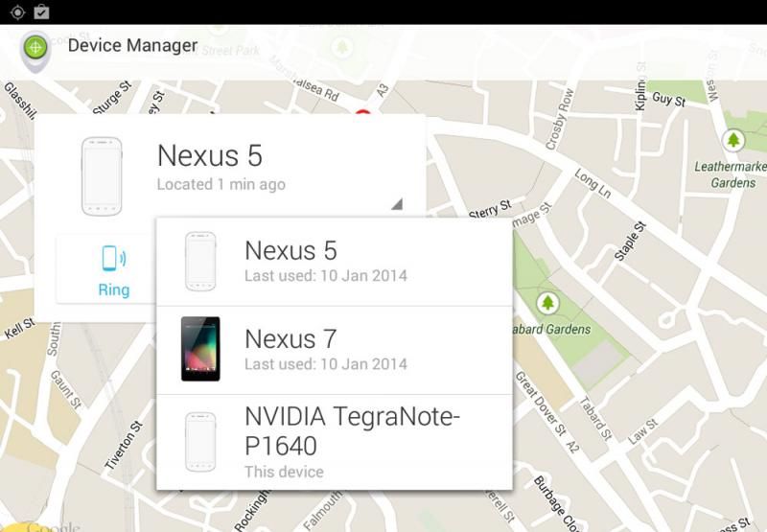Tap the Tabard Gardens tree marker
Image resolution: width=767 pixels, height=532 pixels.
coord(547,302)
